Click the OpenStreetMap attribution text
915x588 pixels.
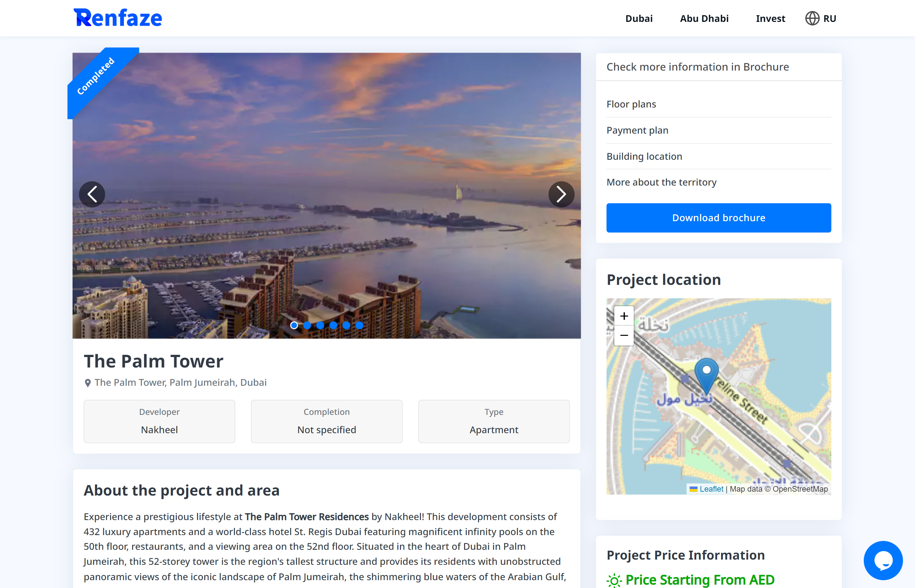click(x=800, y=489)
